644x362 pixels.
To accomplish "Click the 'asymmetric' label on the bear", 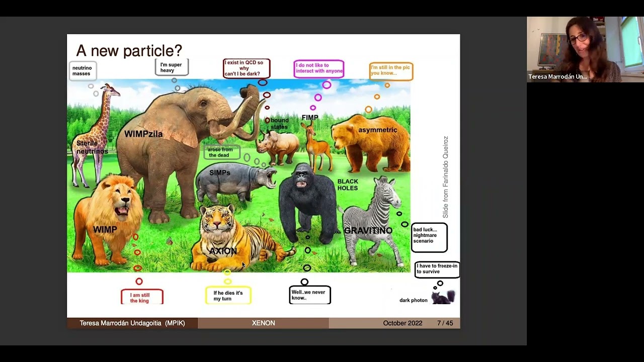I will [x=378, y=130].
